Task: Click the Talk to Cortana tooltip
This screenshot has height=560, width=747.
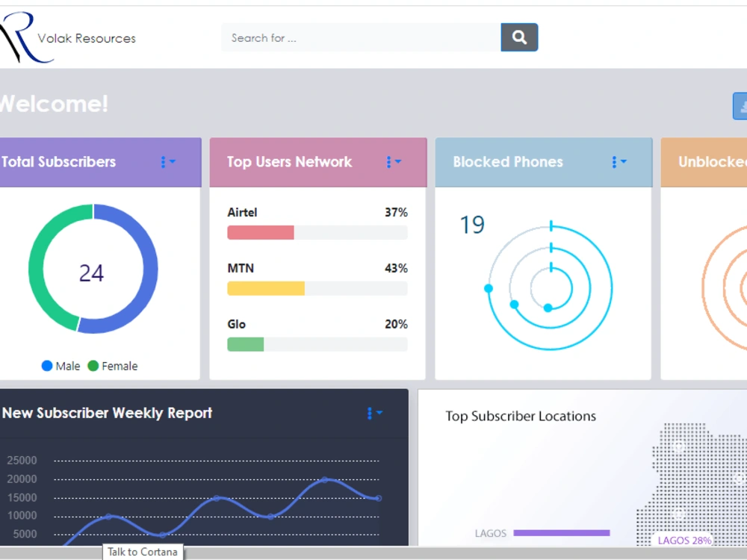Action: pos(143,552)
